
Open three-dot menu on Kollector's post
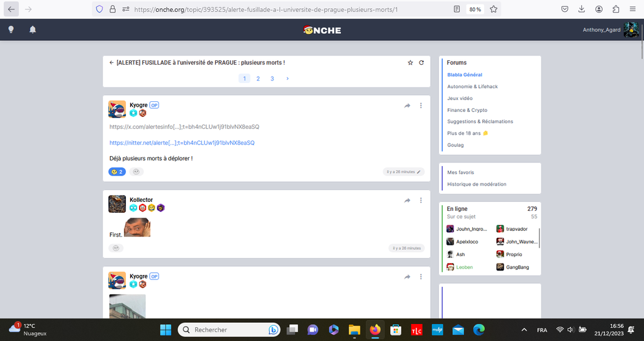point(421,200)
